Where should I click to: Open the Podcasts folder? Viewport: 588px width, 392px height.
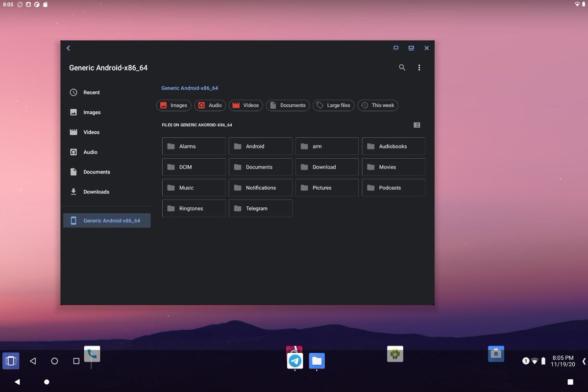point(393,188)
